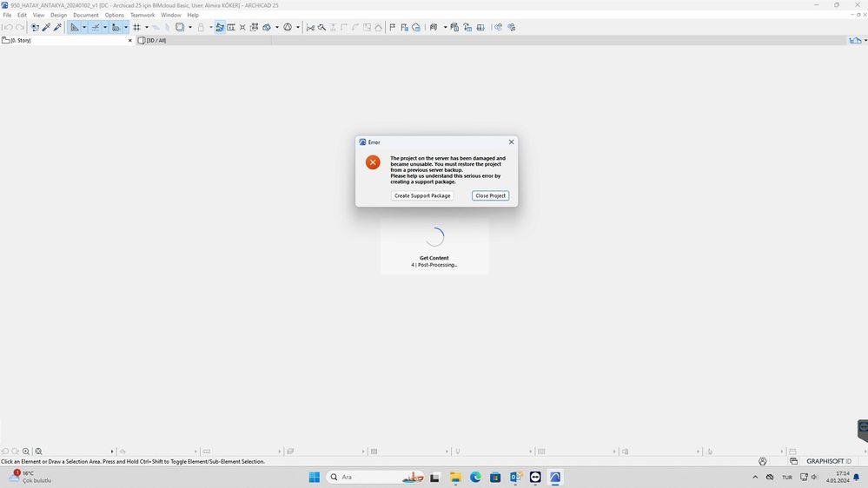Toggle the Grid Snap hash icon
Screen dimensions: 868x488
tap(136, 27)
